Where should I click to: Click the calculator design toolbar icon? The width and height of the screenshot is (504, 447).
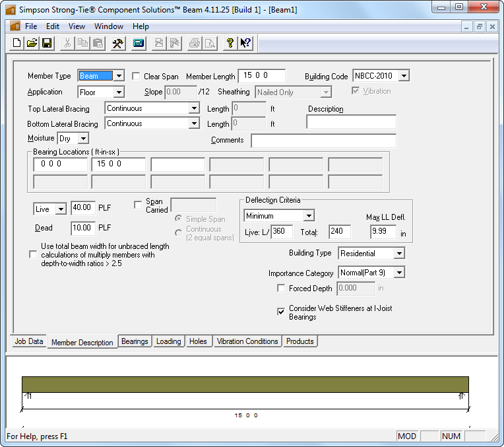[139, 43]
